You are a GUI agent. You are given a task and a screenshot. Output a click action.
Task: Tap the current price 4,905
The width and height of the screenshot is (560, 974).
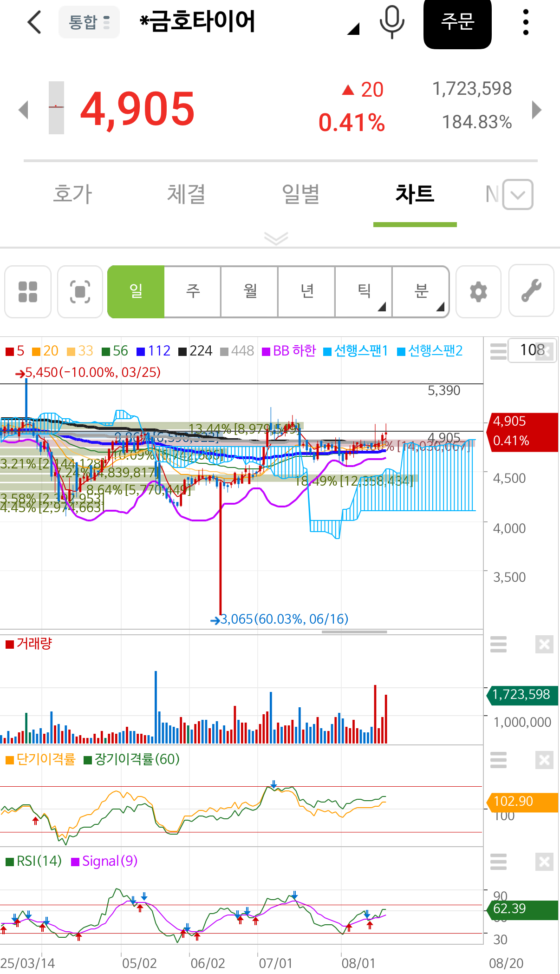point(137,109)
